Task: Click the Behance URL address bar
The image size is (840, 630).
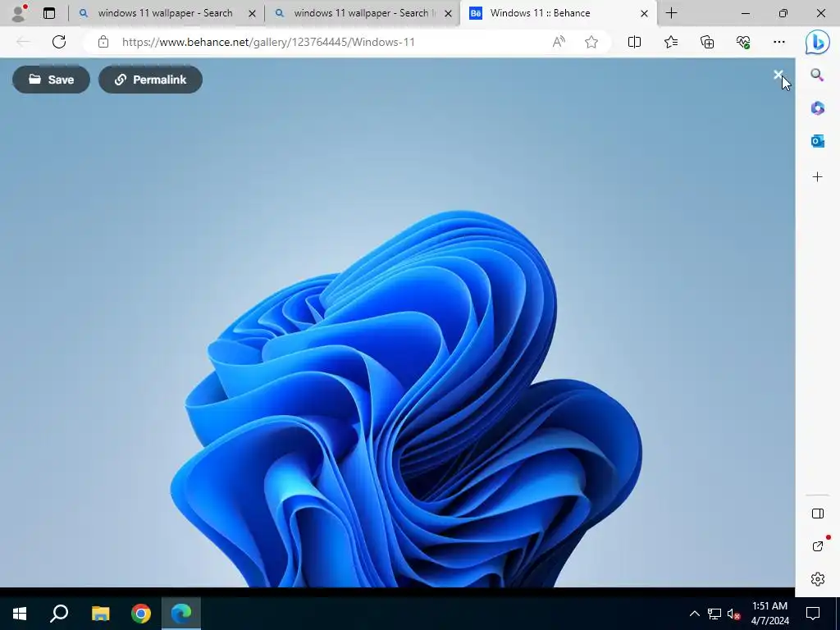Action: (x=268, y=42)
